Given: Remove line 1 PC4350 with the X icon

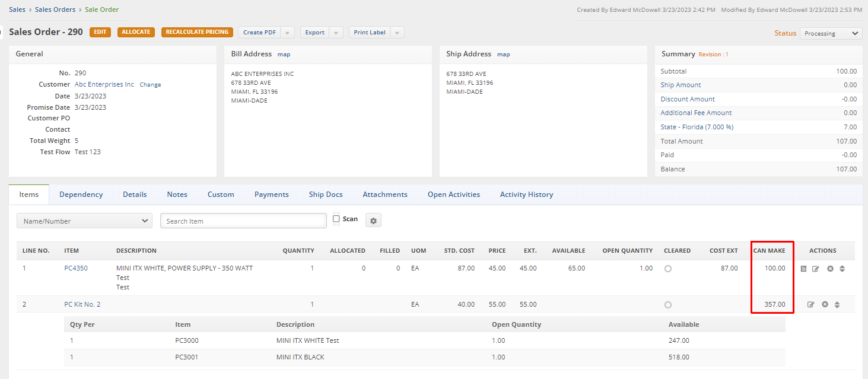Looking at the screenshot, I should (x=830, y=269).
